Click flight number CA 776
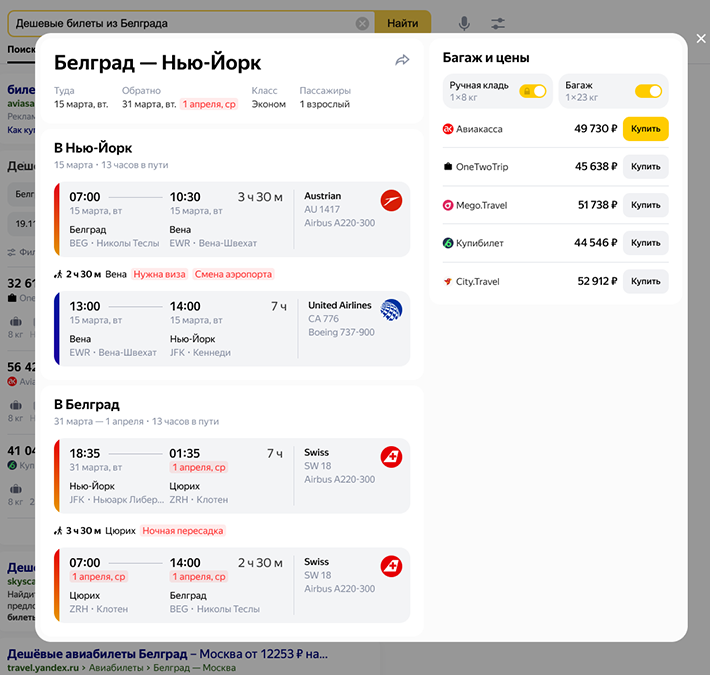 [323, 319]
